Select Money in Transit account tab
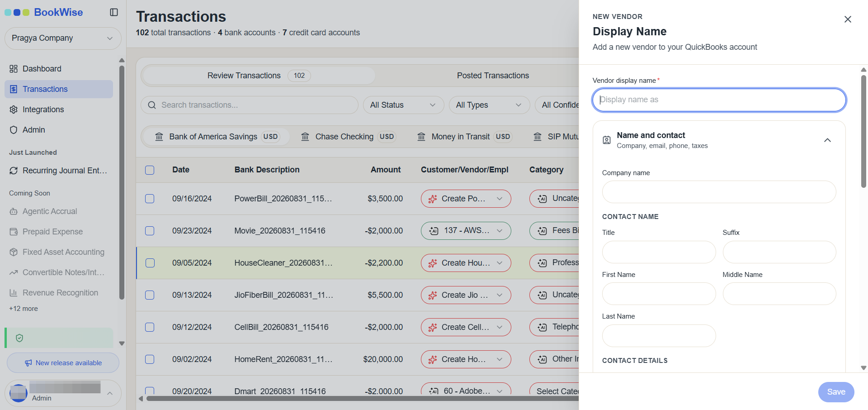The width and height of the screenshot is (868, 410). (464, 137)
